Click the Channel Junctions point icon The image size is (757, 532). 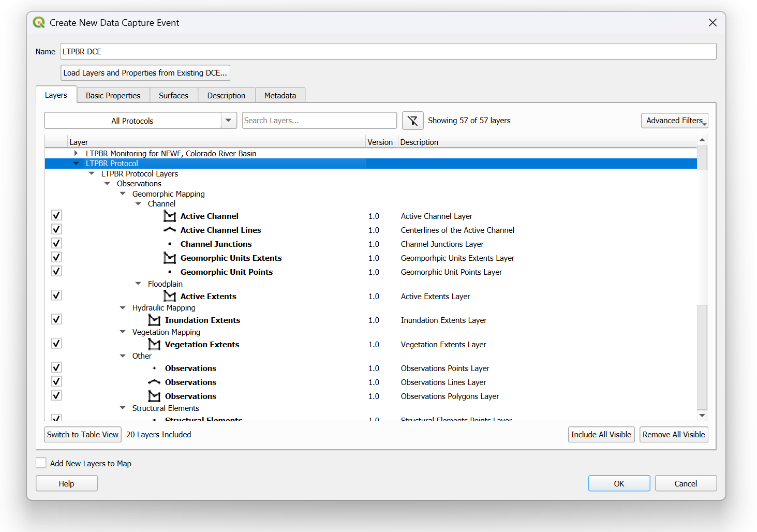click(170, 244)
